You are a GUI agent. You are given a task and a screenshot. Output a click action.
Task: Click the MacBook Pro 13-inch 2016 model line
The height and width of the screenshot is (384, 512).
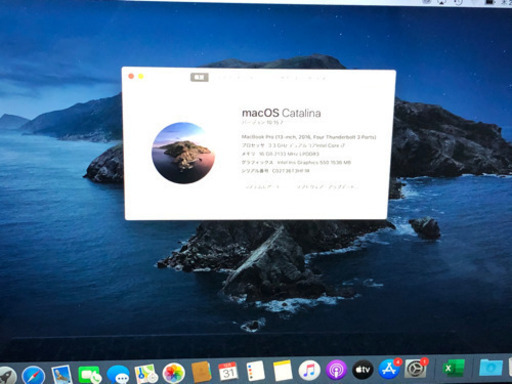coord(309,137)
